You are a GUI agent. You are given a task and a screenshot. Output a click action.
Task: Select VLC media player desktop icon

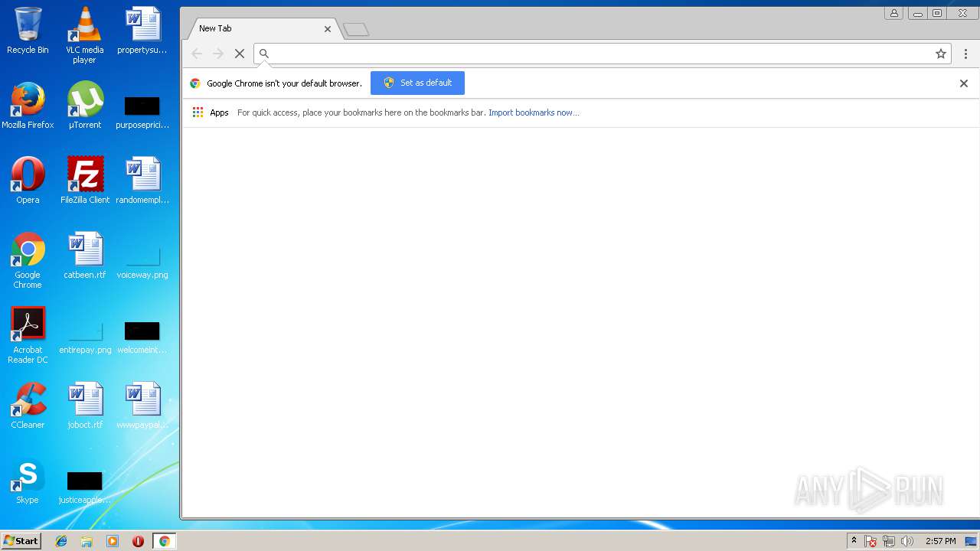pos(85,35)
